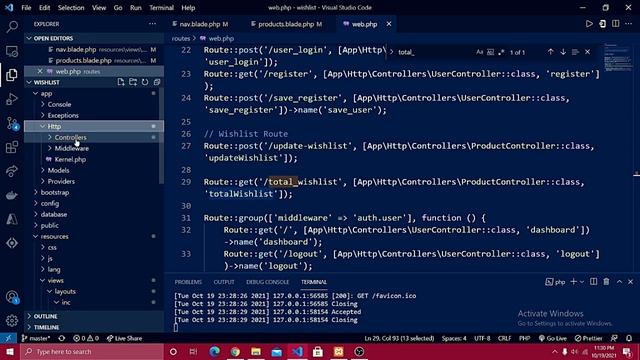Split the editor right
The image size is (640, 360).
tap(616, 24)
